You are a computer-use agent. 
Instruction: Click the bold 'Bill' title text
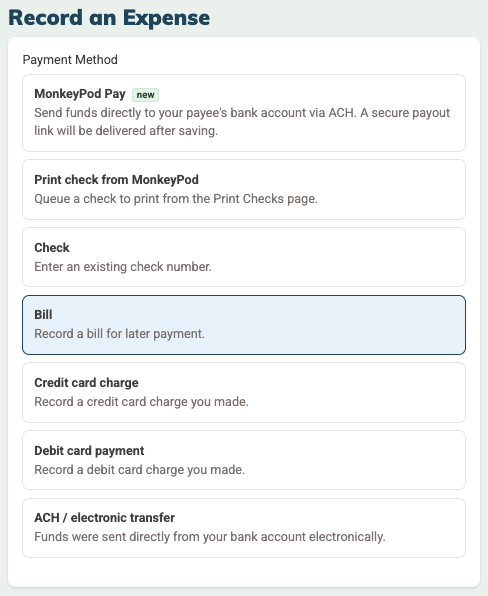tap(43, 315)
